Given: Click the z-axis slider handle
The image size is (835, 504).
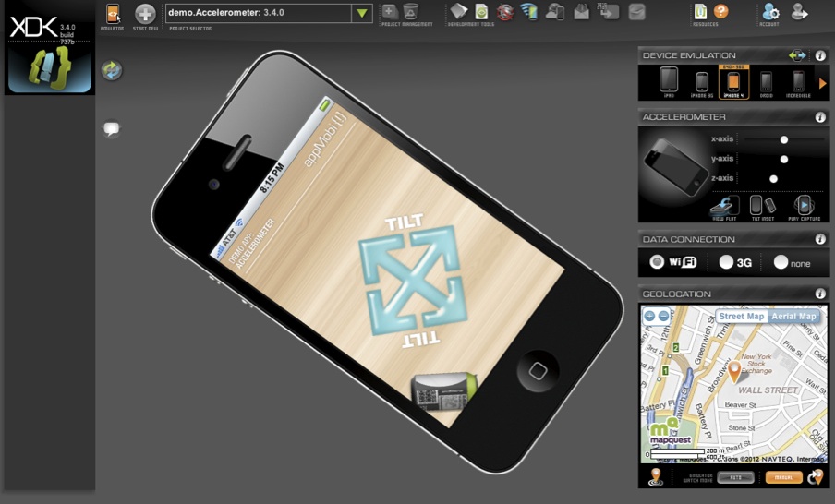Looking at the screenshot, I should click(x=773, y=179).
